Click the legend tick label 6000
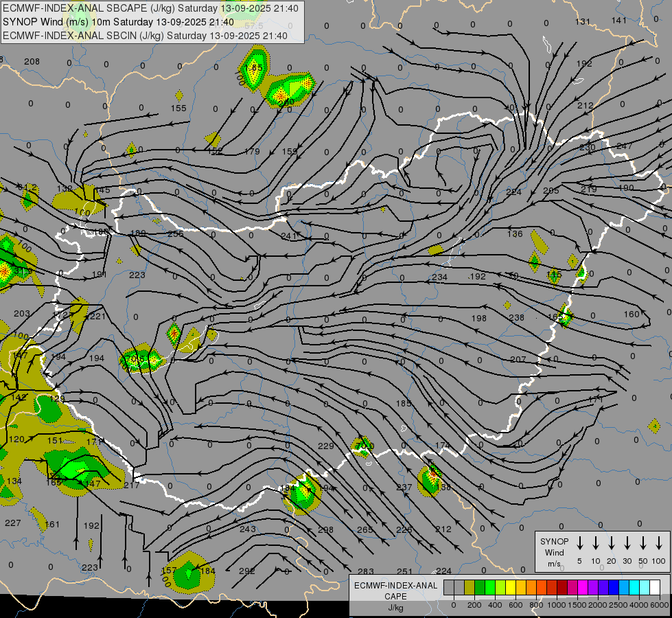Image resolution: width=672 pixels, height=618 pixels. tap(660, 605)
